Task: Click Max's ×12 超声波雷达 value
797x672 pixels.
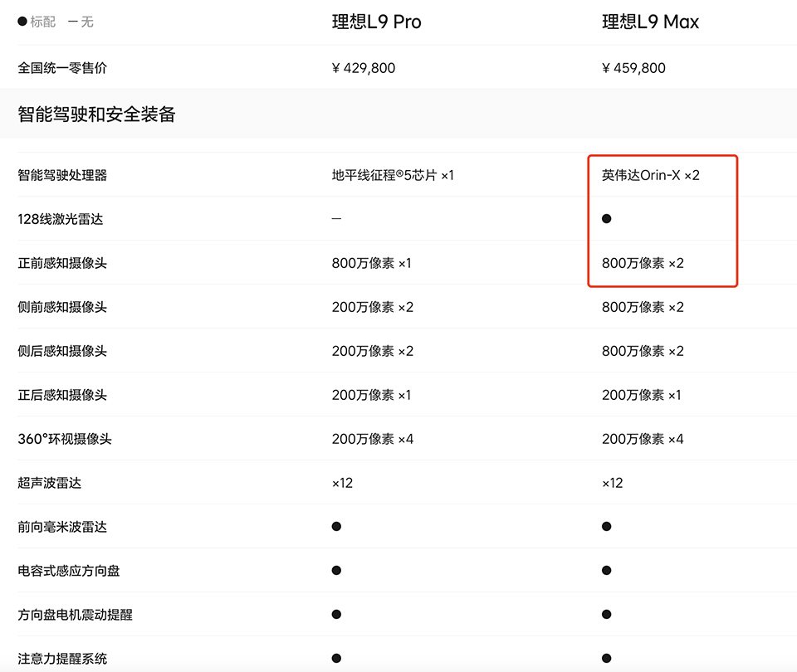Action: pyautogui.click(x=613, y=483)
